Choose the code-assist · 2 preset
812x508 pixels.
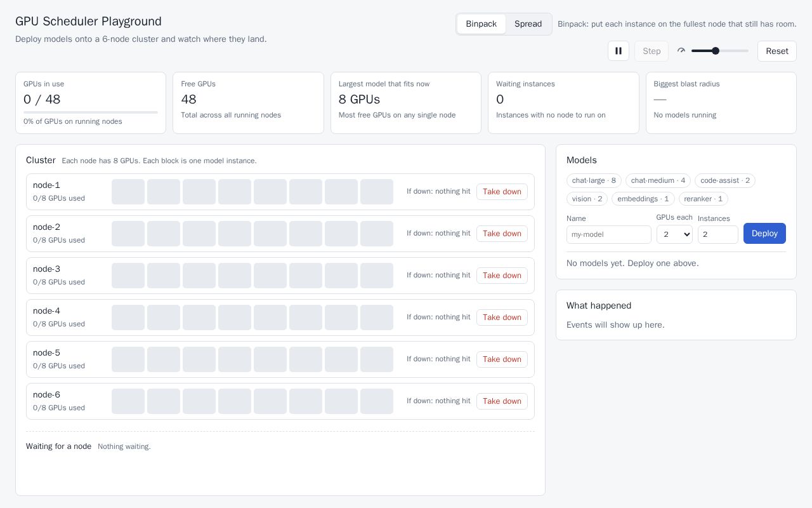(x=725, y=180)
